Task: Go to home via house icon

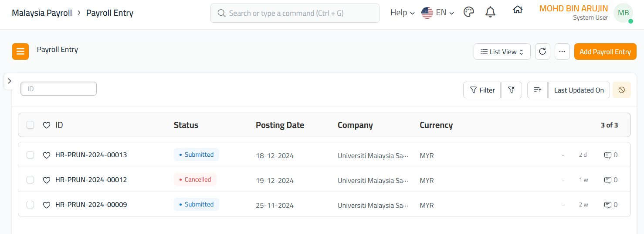Action: pos(517,10)
